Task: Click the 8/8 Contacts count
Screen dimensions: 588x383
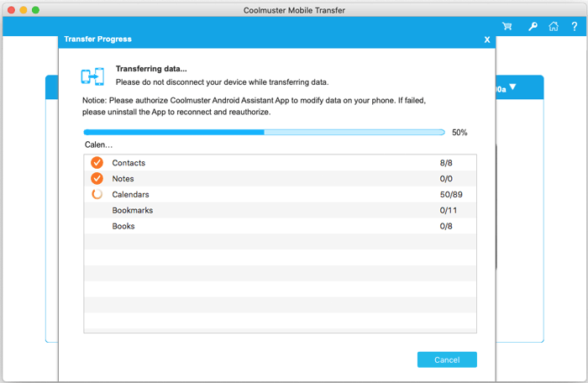Action: 446,163
